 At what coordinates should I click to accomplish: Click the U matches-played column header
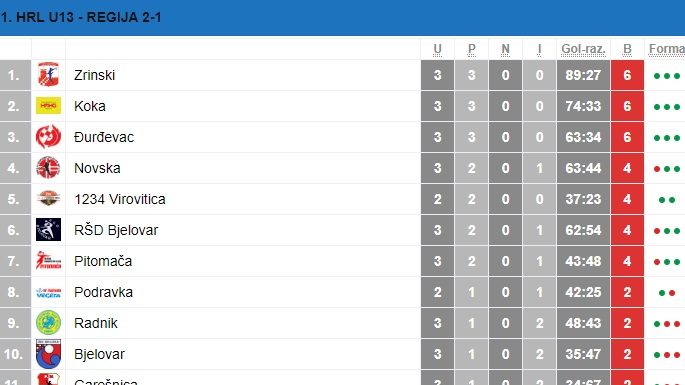[437, 49]
